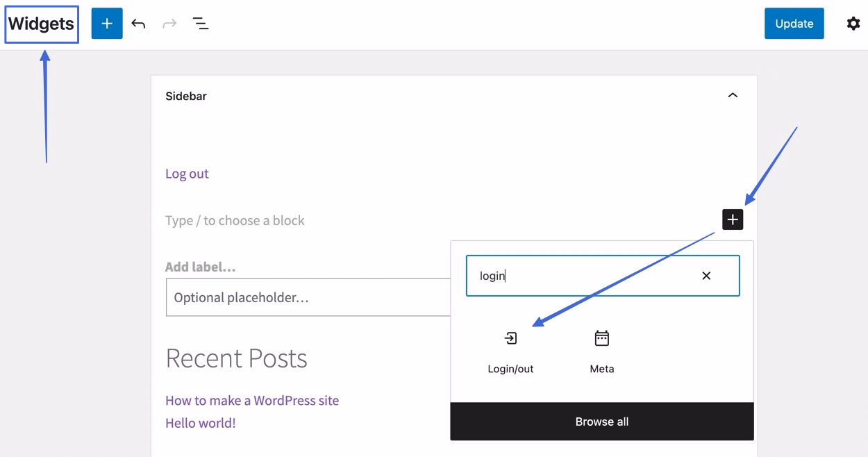Open the How to make a WordPress site link
Image resolution: width=868 pixels, height=457 pixels.
point(251,400)
